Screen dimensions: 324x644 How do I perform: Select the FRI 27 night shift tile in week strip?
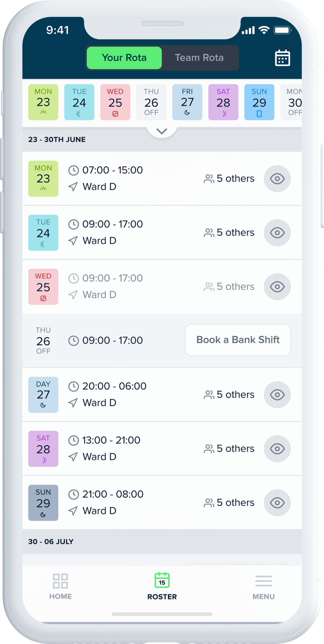tap(187, 102)
